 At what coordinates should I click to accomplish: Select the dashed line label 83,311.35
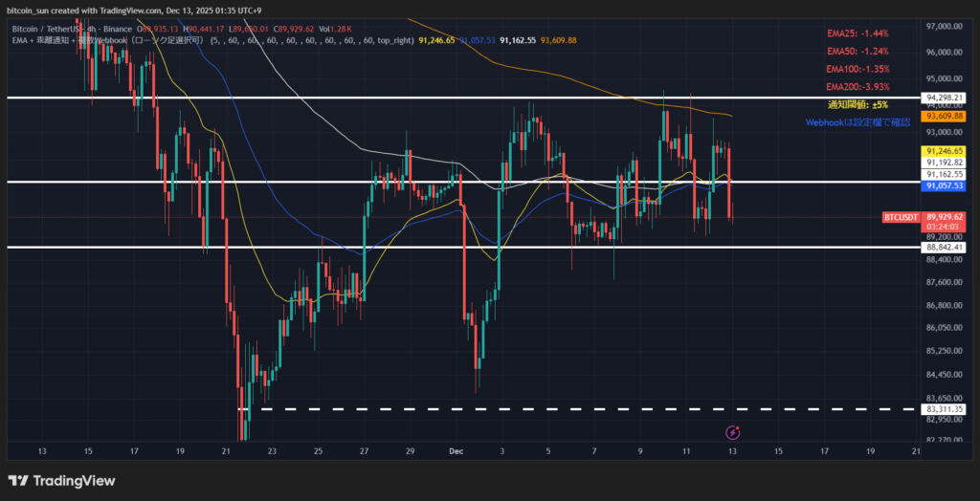pyautogui.click(x=944, y=409)
